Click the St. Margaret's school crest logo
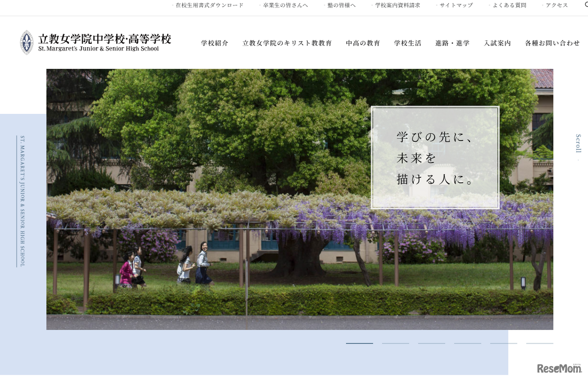The height and width of the screenshot is (379, 588). tap(27, 42)
